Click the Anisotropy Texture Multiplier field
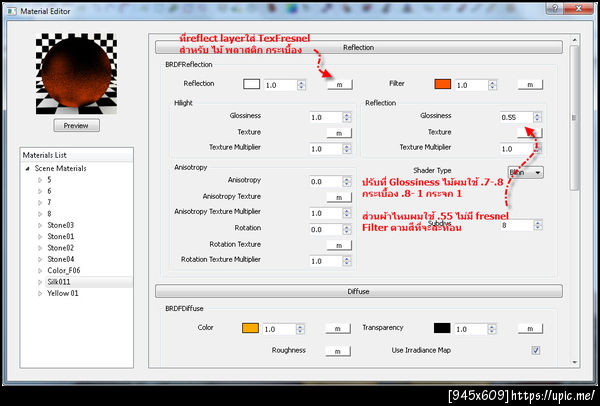This screenshot has width=600, height=406. pos(326,213)
